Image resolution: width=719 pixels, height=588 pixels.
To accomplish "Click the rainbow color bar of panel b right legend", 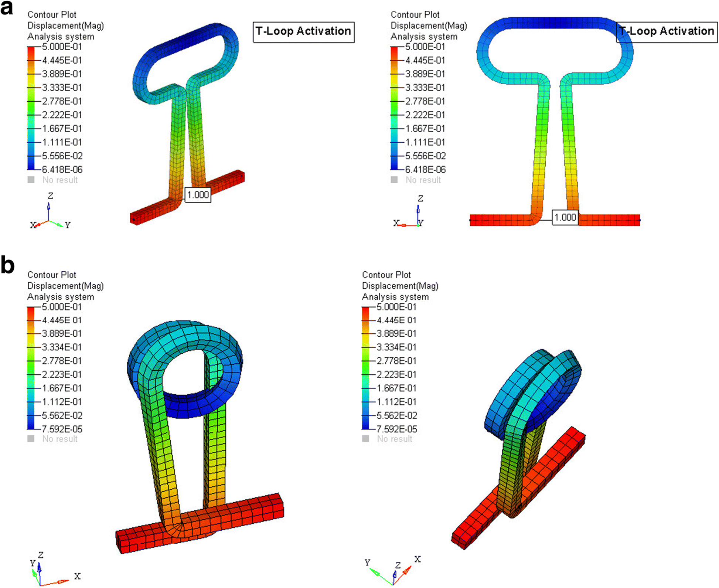I will click(365, 368).
